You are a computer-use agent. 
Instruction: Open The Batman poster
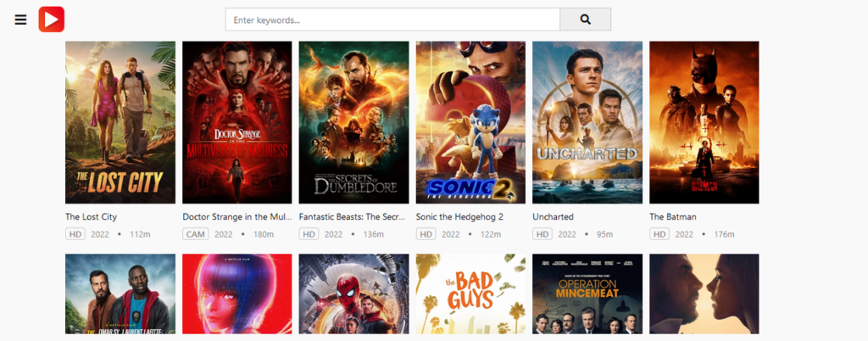pyautogui.click(x=704, y=122)
